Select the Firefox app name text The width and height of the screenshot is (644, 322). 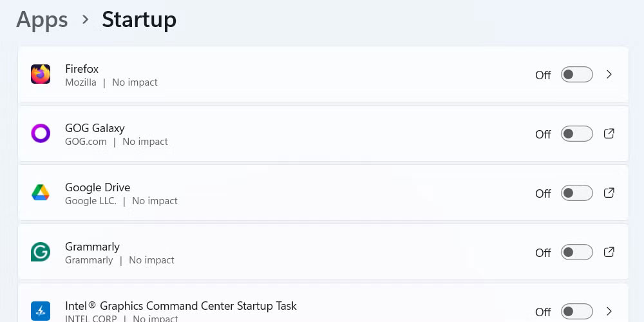[82, 69]
